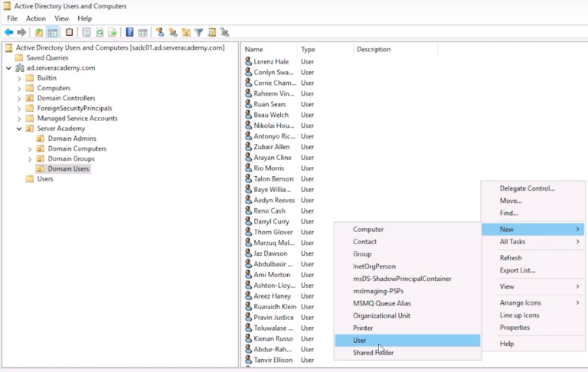This screenshot has width=588, height=372.
Task: Select the Lorenz Hale user entry
Action: tap(271, 61)
